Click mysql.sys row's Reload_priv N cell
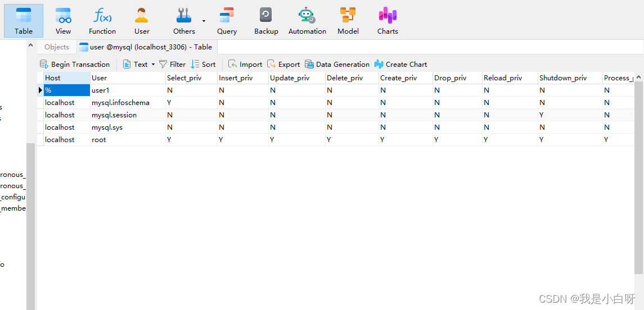 510,127
